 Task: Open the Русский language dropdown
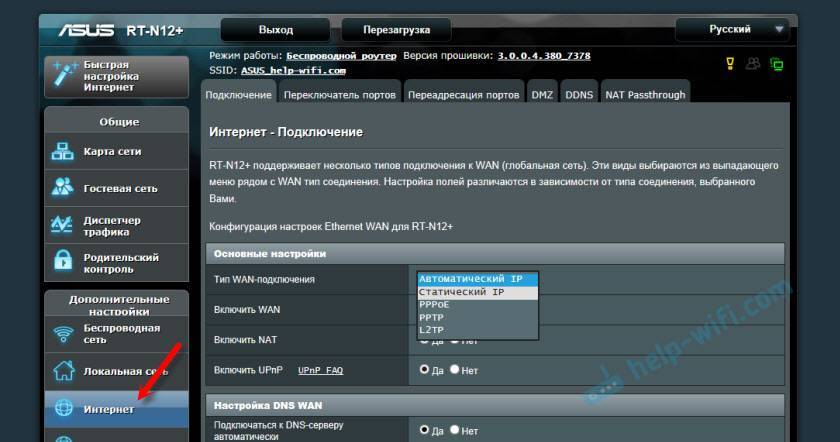tap(736, 29)
